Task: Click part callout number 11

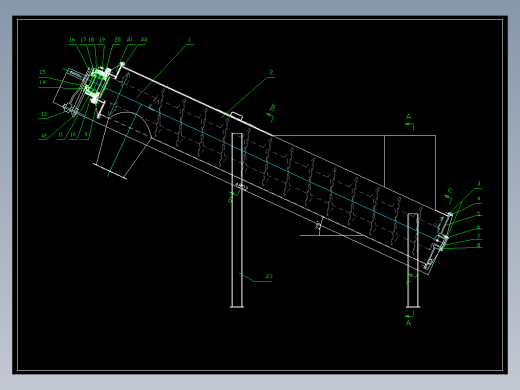Action: click(60, 135)
